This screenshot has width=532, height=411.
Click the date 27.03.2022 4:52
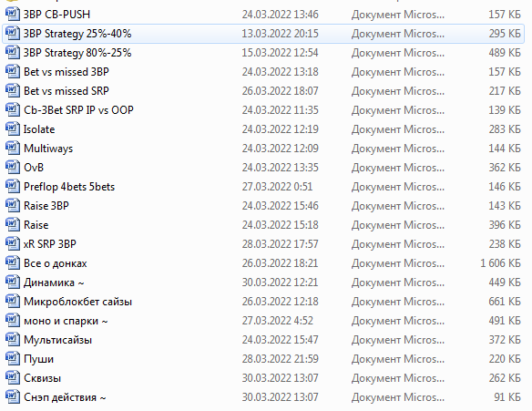[x=277, y=321]
